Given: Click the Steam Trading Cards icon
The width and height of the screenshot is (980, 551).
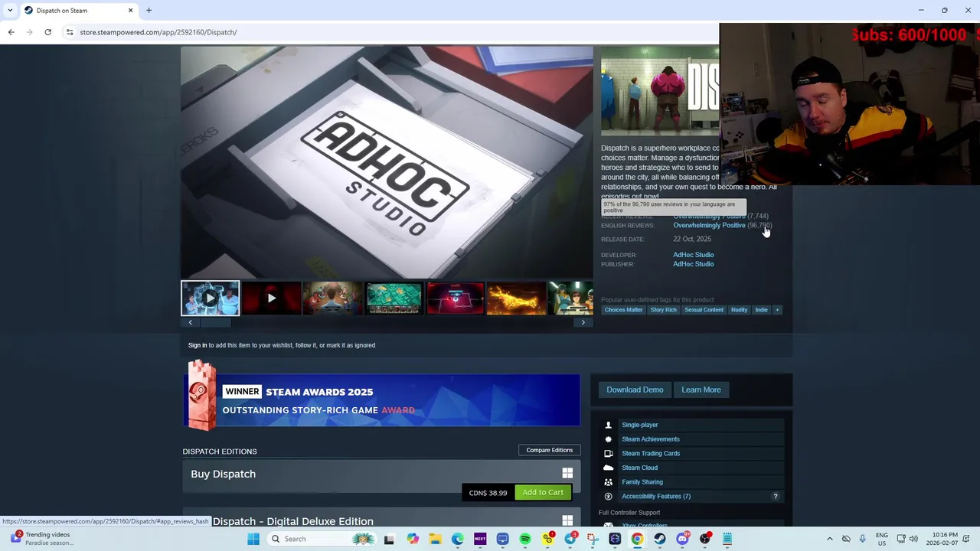Looking at the screenshot, I should (x=609, y=454).
